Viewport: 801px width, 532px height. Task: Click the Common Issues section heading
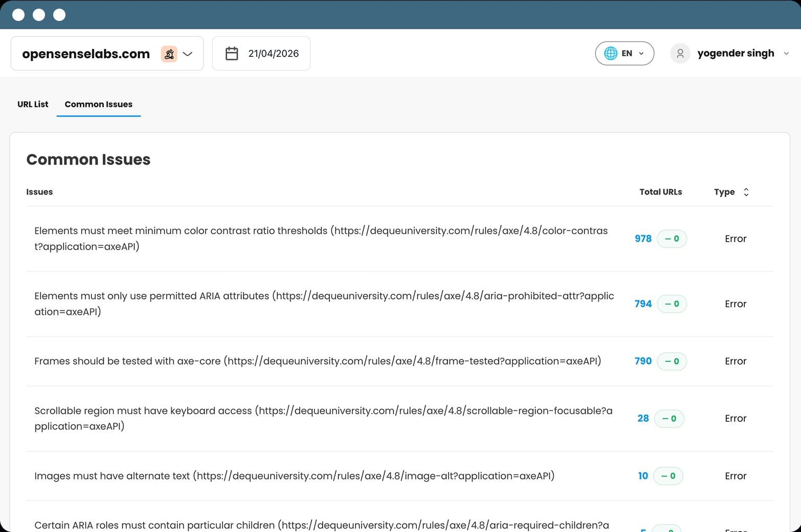[x=88, y=159]
